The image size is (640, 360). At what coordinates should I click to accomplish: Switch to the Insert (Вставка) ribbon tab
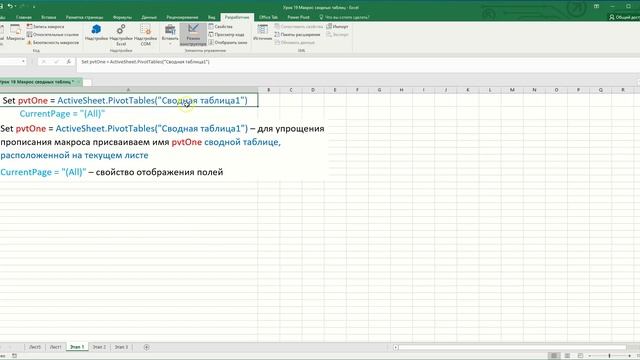(x=49, y=17)
